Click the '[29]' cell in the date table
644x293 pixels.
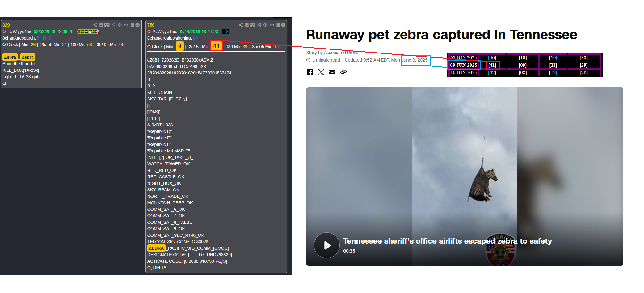pyautogui.click(x=584, y=65)
